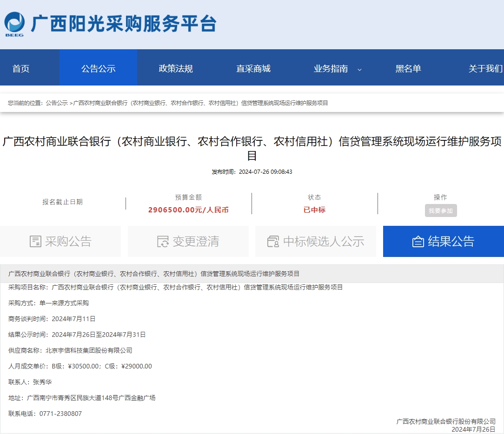This screenshot has height=434, width=504.
Task: Click the 报名截止日期 label
Action: [63, 202]
